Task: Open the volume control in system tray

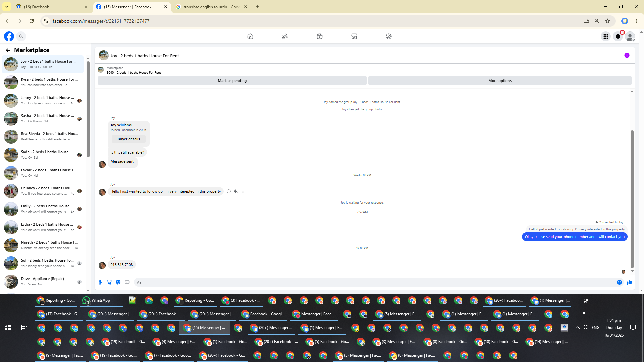Action: (586, 327)
